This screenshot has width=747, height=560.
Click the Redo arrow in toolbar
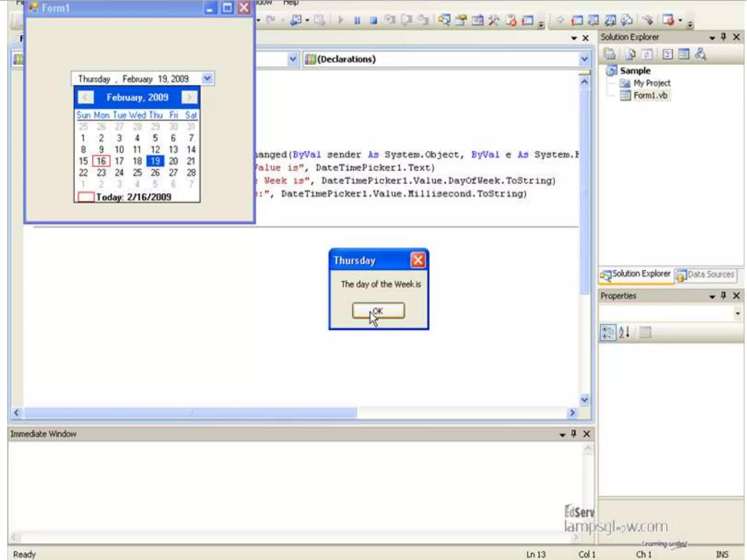(x=271, y=20)
